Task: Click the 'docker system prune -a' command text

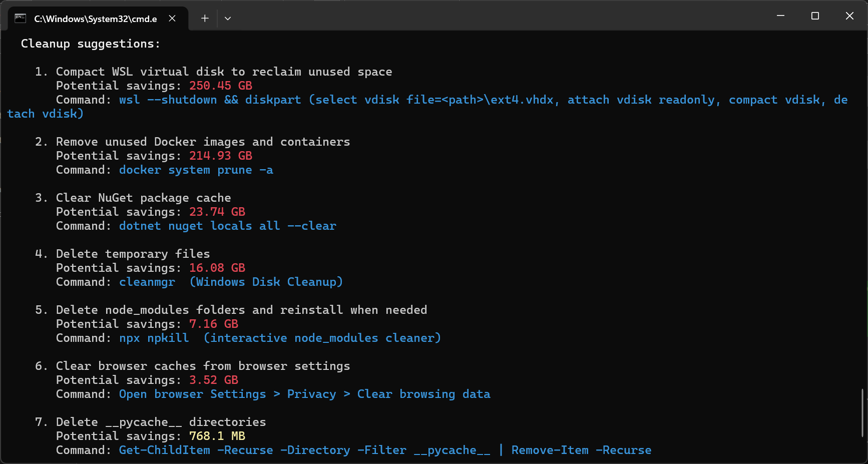Action: tap(196, 170)
